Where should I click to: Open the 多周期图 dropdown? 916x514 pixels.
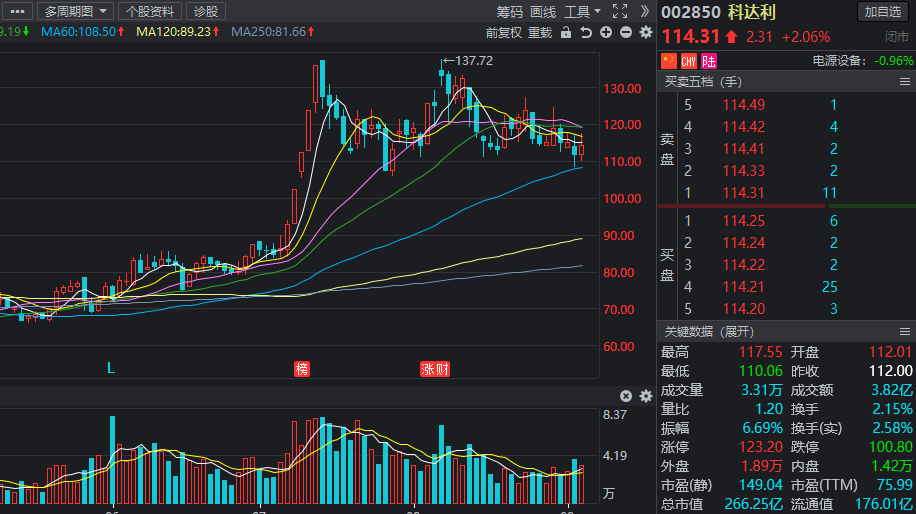pyautogui.click(x=75, y=11)
